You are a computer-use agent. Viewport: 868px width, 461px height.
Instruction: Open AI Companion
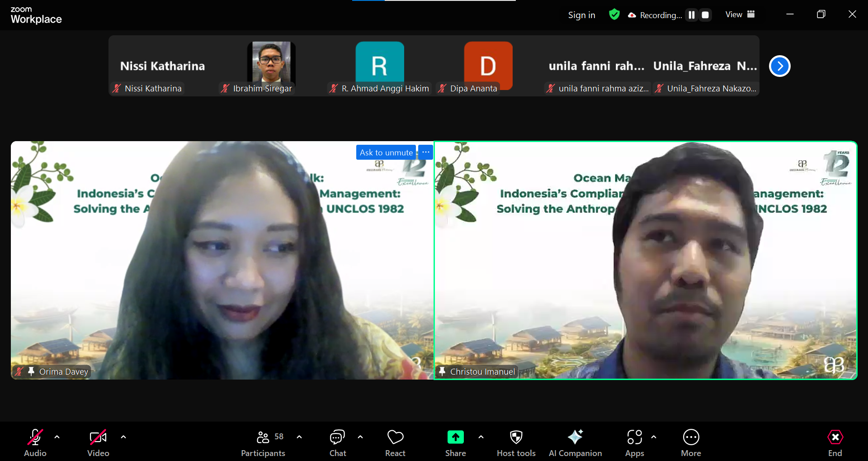[x=576, y=443]
